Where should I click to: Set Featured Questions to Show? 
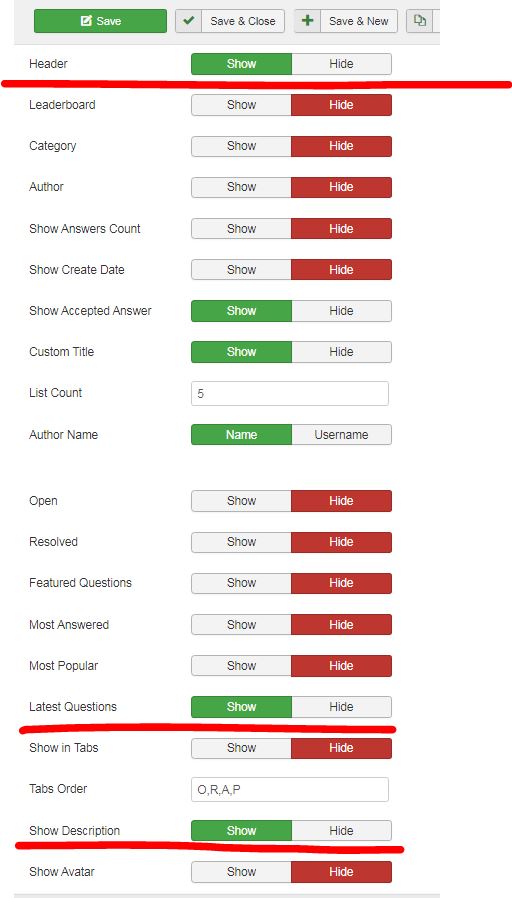tap(241, 583)
